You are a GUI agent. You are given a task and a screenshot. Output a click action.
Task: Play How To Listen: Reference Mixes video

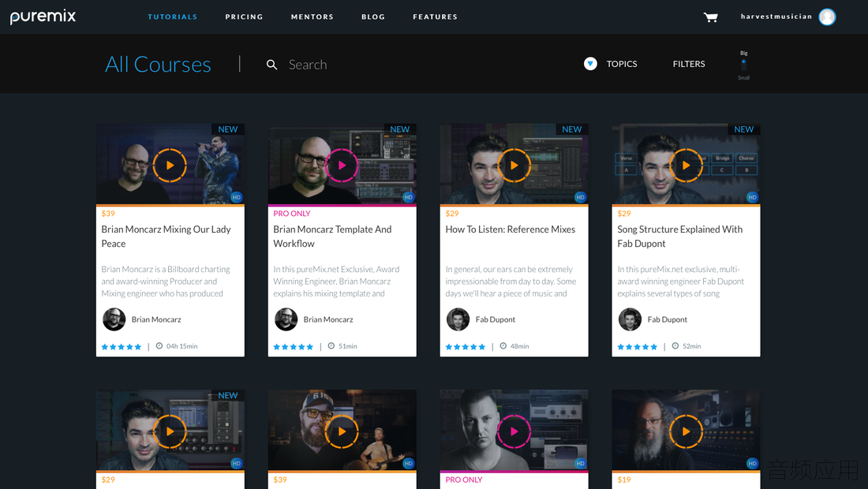[x=514, y=166]
